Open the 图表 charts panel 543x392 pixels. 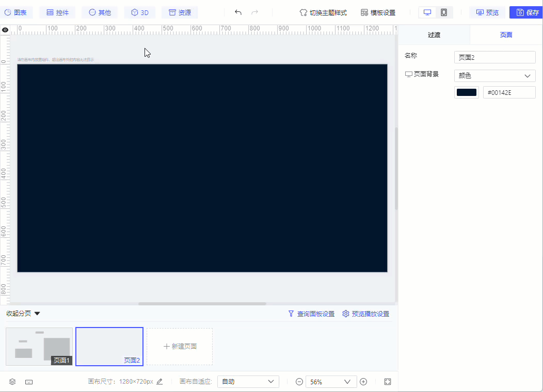tap(17, 12)
